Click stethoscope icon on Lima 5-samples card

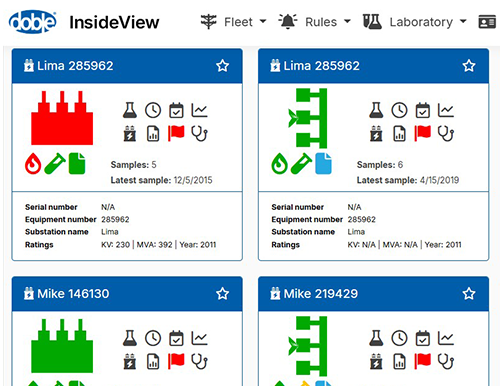pyautogui.click(x=199, y=134)
